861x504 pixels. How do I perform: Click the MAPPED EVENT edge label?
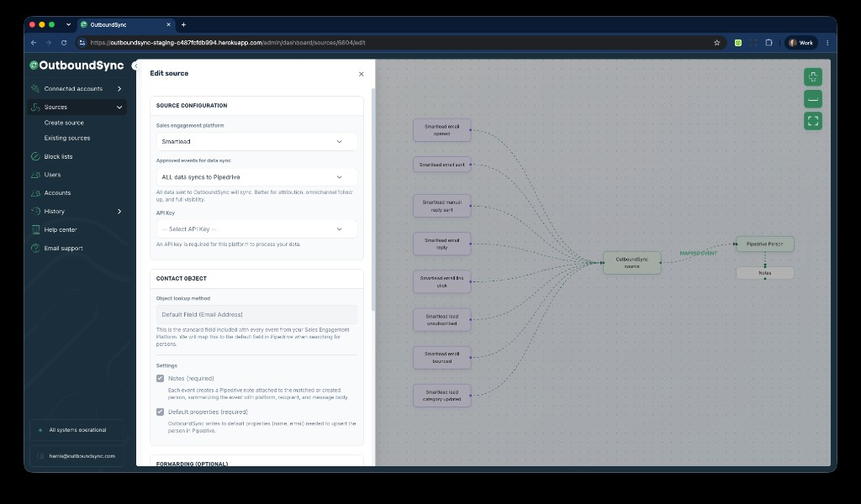[698, 254]
